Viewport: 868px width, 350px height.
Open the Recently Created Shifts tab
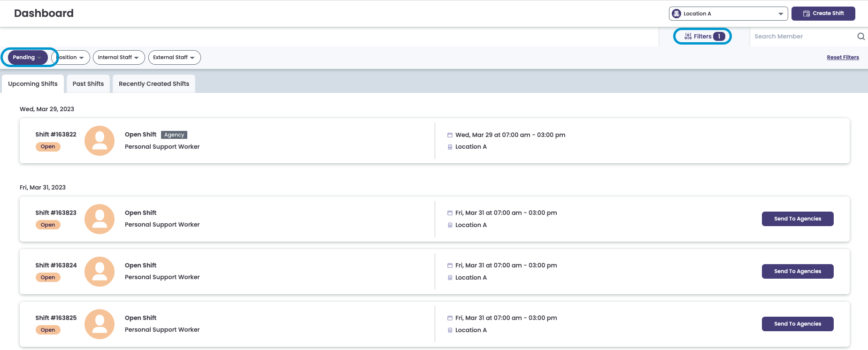coord(154,84)
